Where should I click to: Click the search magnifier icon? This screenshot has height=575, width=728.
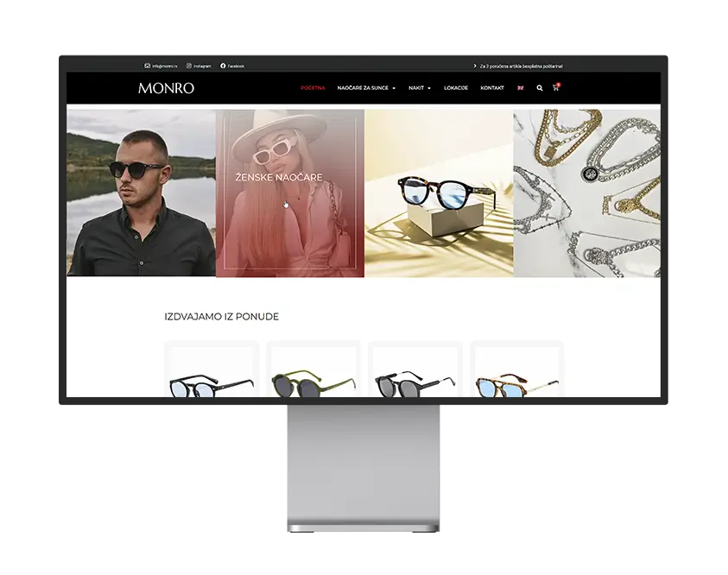tap(540, 88)
